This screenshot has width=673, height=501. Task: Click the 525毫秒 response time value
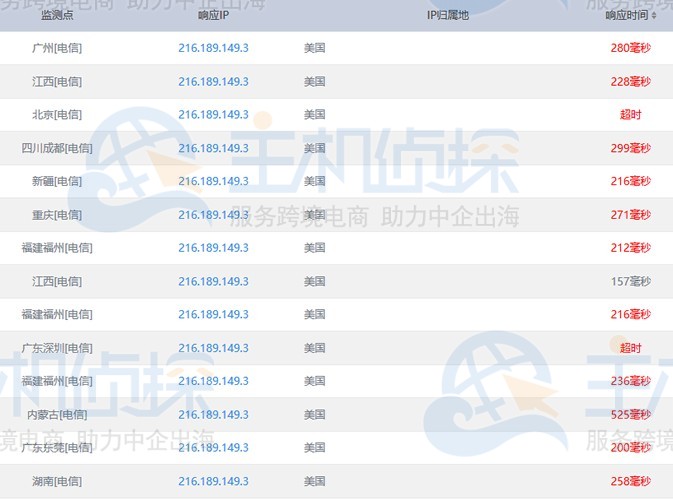click(x=631, y=415)
